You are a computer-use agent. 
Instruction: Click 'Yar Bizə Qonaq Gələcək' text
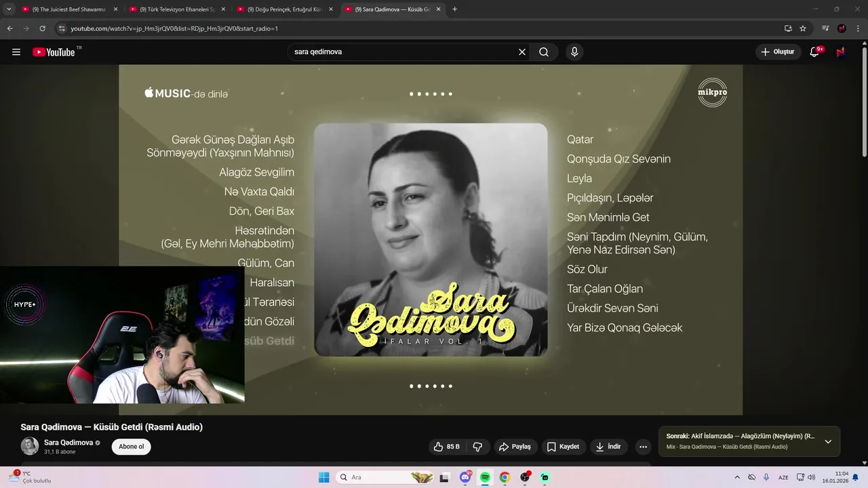[x=625, y=328]
